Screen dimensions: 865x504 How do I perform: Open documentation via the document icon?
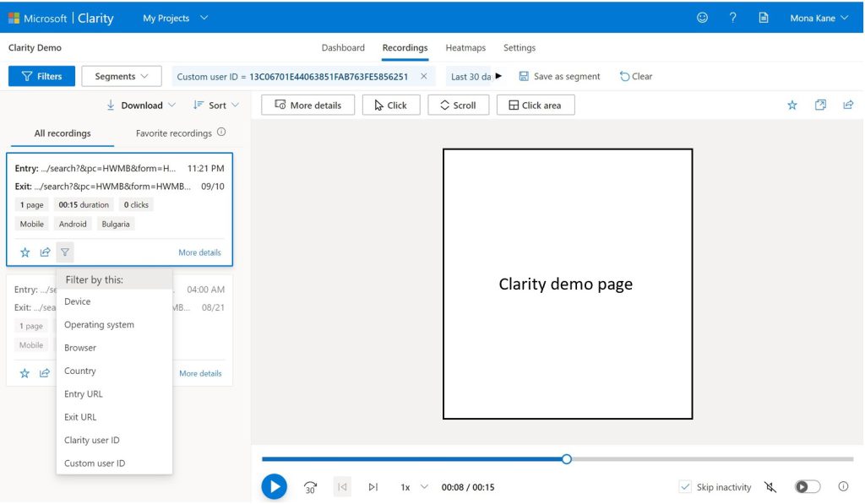(x=763, y=17)
